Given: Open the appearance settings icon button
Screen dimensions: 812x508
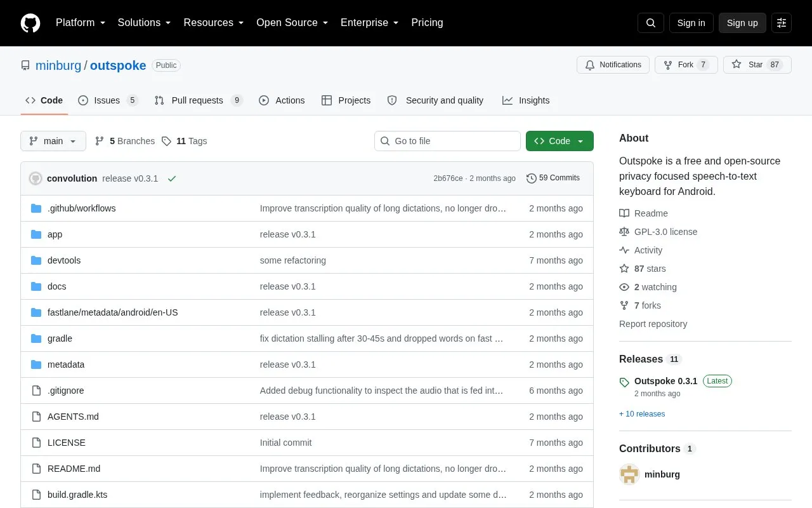Looking at the screenshot, I should coord(782,23).
